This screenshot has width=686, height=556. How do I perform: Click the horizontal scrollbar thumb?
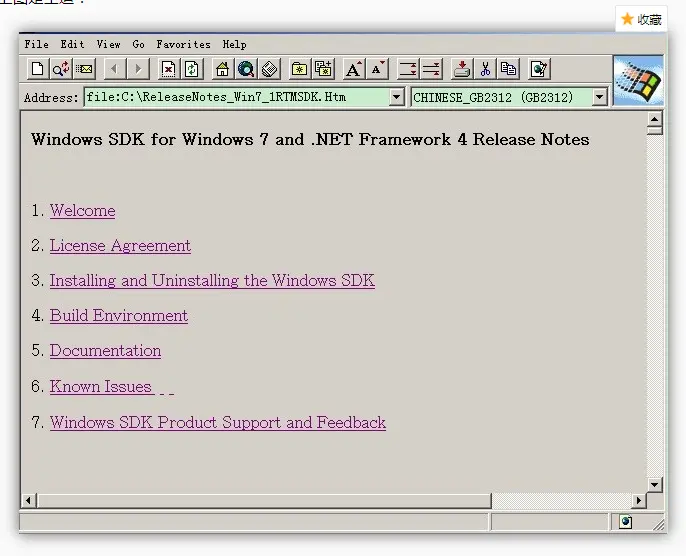pos(264,500)
